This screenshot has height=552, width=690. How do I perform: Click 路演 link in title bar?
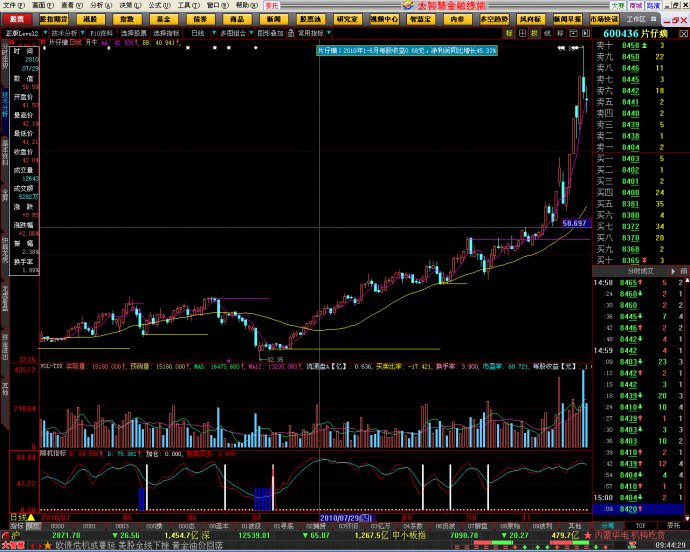coord(653,5)
